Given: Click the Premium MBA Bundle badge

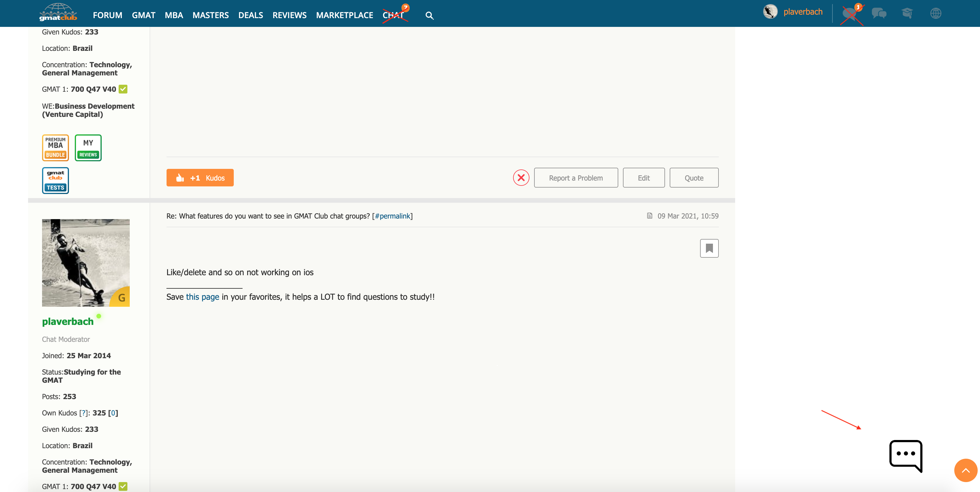Looking at the screenshot, I should point(56,148).
